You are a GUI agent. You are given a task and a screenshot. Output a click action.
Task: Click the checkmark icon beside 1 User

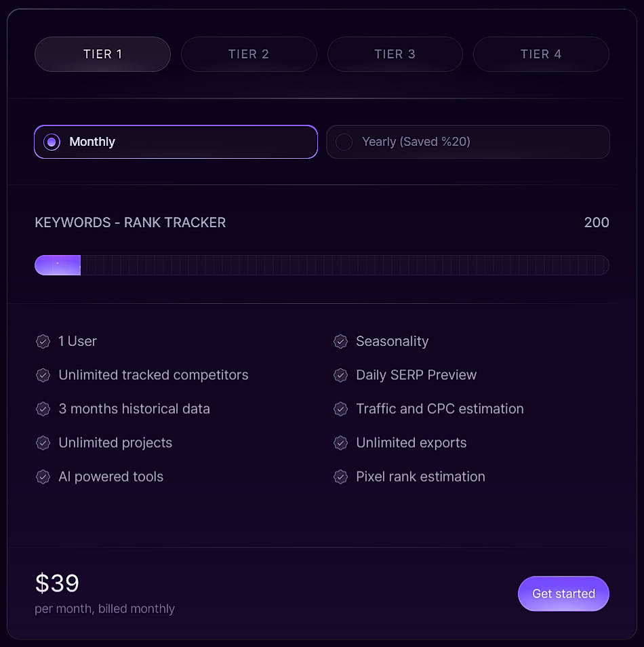[43, 341]
